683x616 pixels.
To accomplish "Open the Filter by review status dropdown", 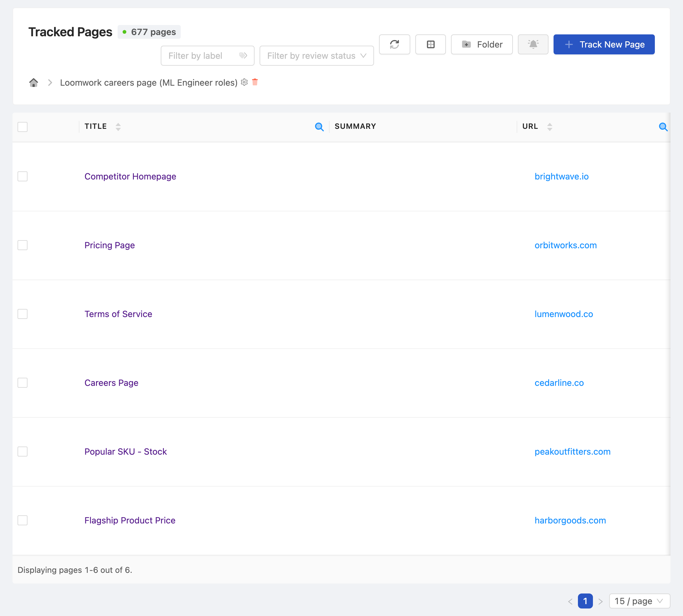I will pyautogui.click(x=316, y=56).
